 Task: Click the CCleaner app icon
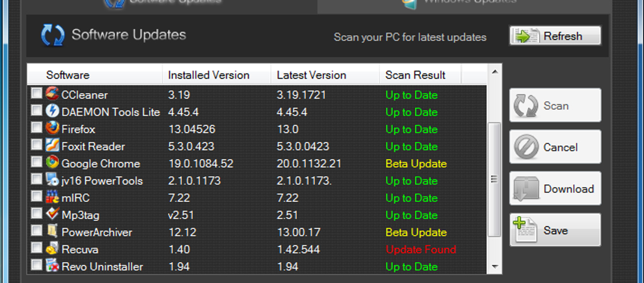point(52,94)
